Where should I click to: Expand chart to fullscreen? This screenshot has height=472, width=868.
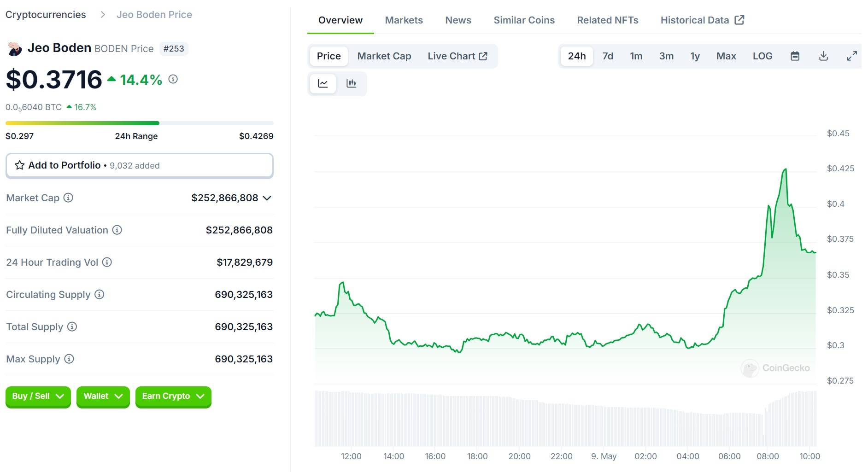point(852,56)
